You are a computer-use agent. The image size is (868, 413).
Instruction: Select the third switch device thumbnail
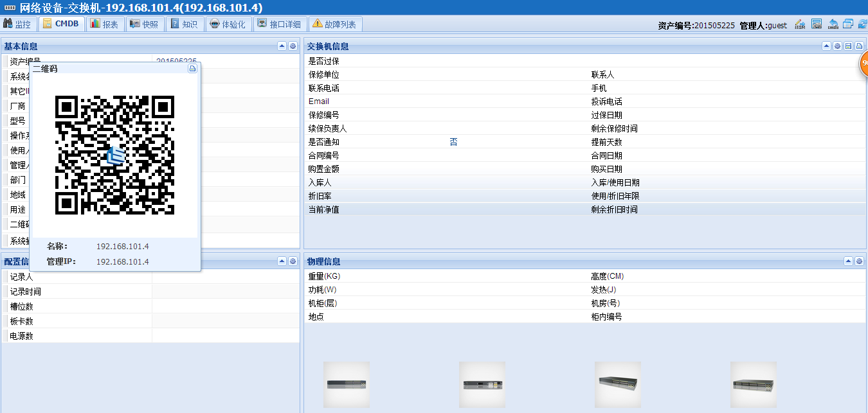(x=618, y=384)
